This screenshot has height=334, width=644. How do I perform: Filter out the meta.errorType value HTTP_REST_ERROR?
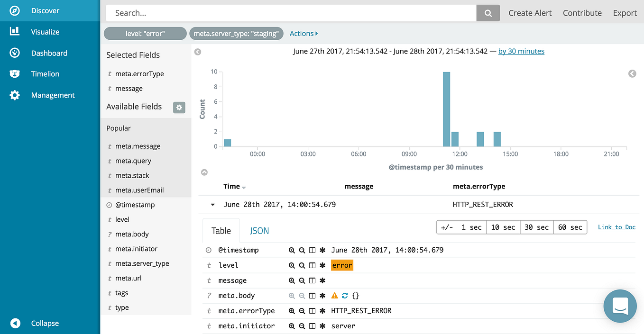[x=302, y=311]
